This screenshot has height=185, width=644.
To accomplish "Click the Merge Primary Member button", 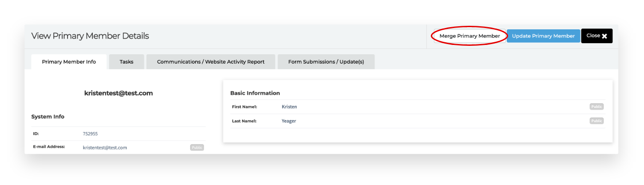I will 469,36.
